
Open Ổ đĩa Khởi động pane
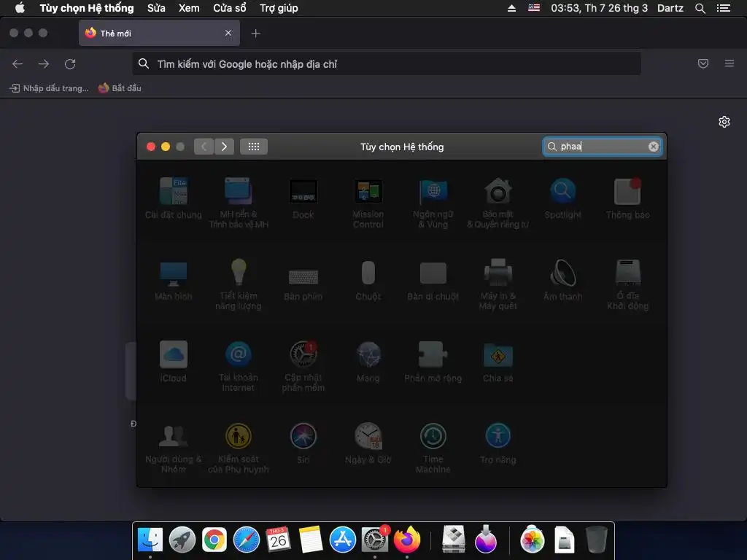627,284
